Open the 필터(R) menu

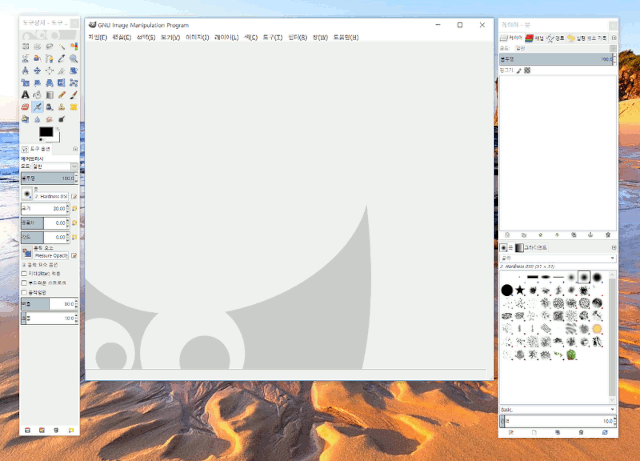[297, 37]
